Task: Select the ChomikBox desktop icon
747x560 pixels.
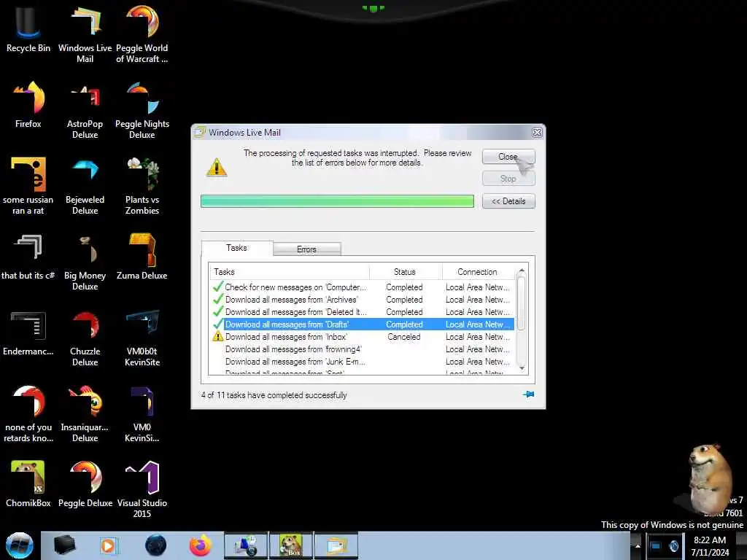Action: point(28,484)
